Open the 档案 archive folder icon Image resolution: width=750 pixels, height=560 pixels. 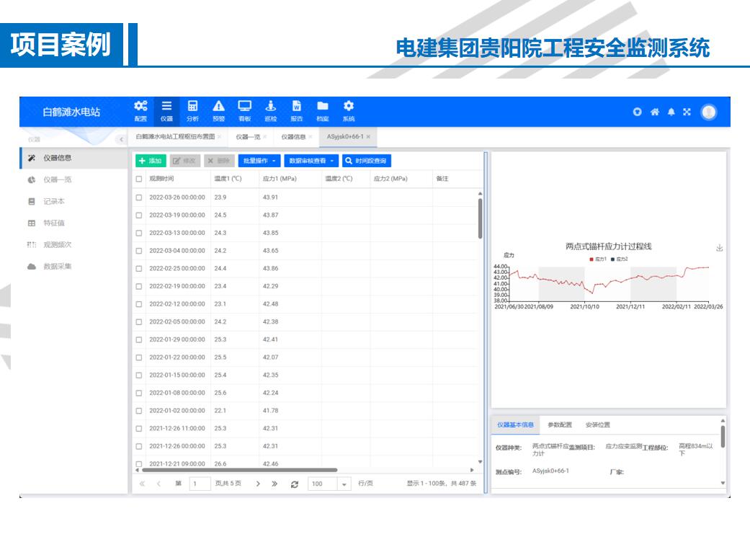323,111
